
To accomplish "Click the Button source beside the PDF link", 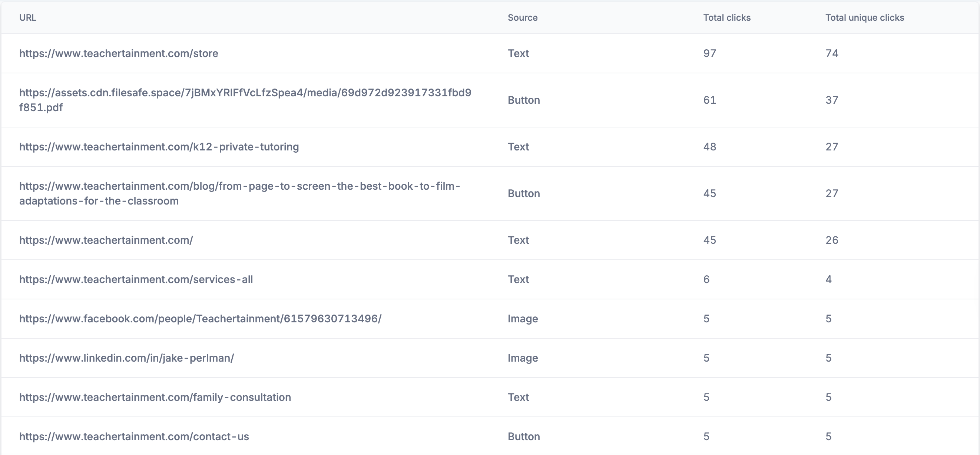I will (x=523, y=100).
